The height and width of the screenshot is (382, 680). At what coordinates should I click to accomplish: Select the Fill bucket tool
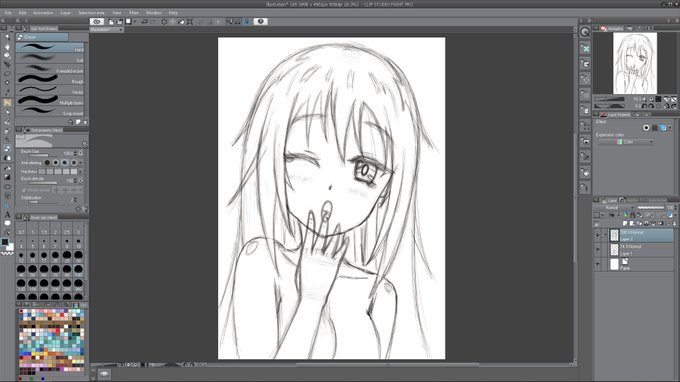[7, 168]
